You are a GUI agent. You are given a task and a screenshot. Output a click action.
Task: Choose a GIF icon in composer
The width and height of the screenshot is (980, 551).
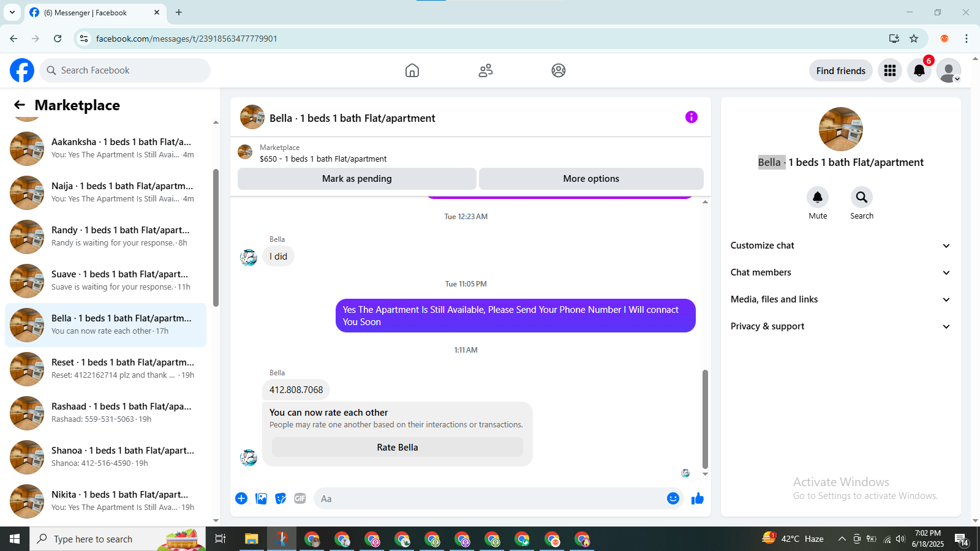coord(300,498)
